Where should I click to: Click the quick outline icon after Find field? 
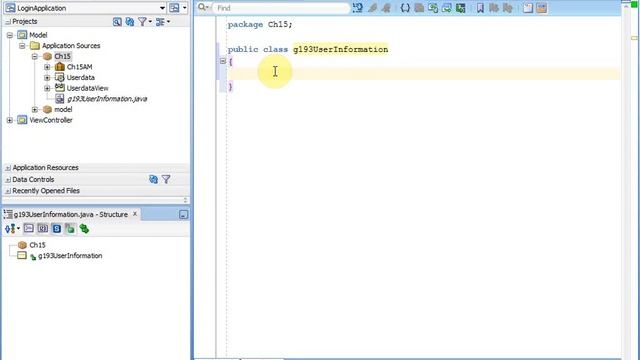click(358, 8)
